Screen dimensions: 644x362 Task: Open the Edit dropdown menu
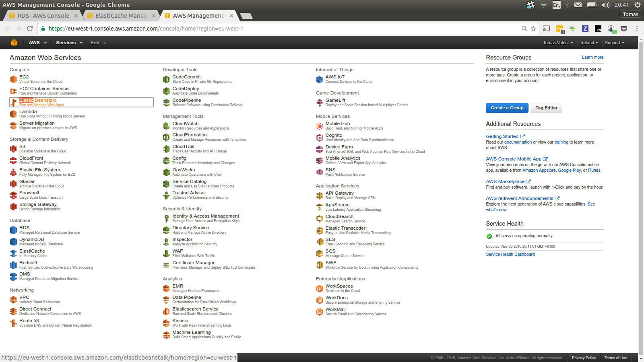click(99, 43)
